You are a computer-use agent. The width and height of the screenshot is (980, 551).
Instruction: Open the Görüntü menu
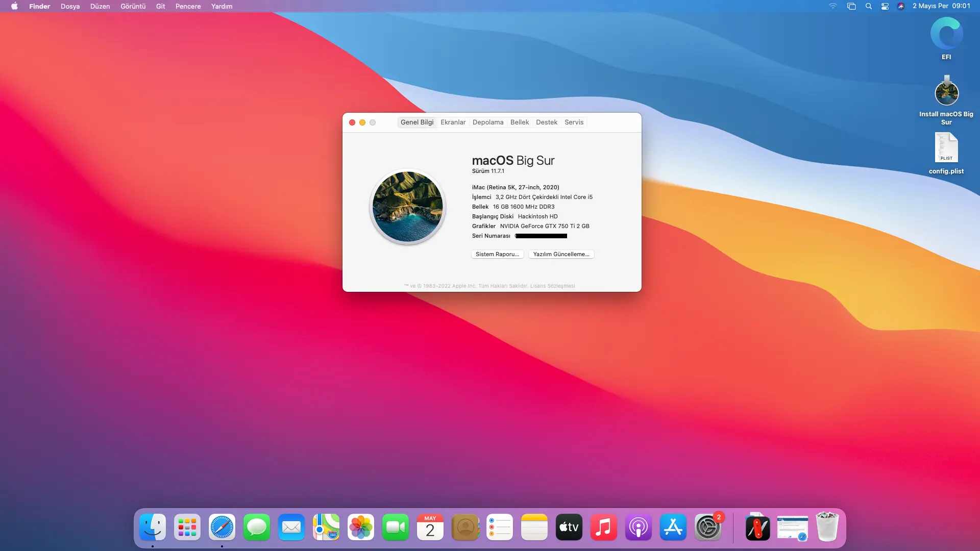pos(133,6)
